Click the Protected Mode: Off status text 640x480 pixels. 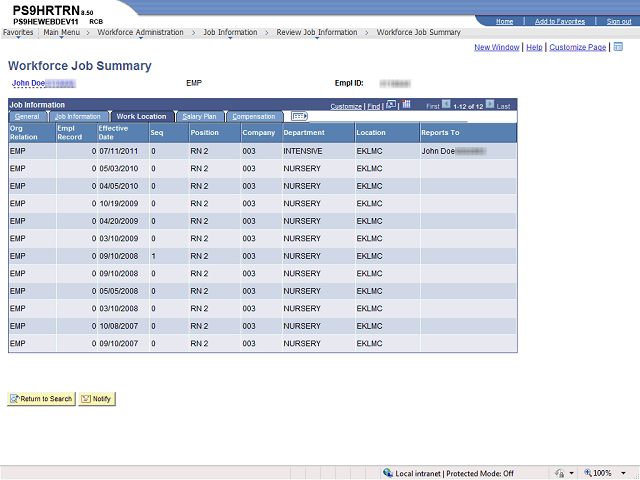480,473
